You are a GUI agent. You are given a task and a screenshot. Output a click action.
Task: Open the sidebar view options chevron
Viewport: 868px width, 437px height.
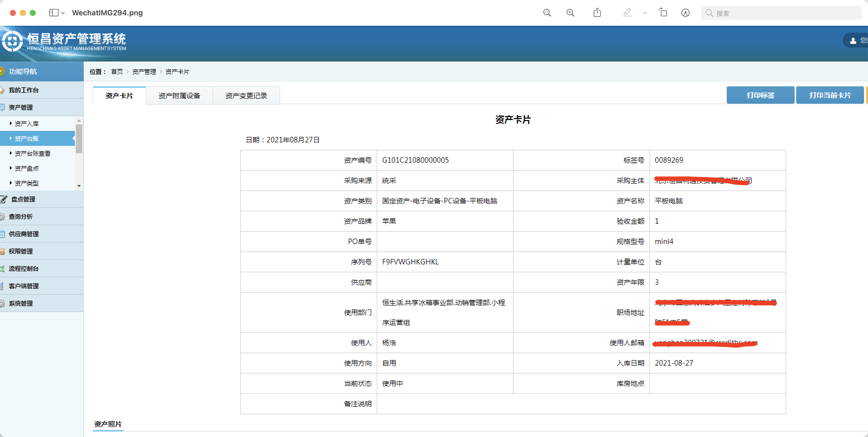[x=64, y=13]
